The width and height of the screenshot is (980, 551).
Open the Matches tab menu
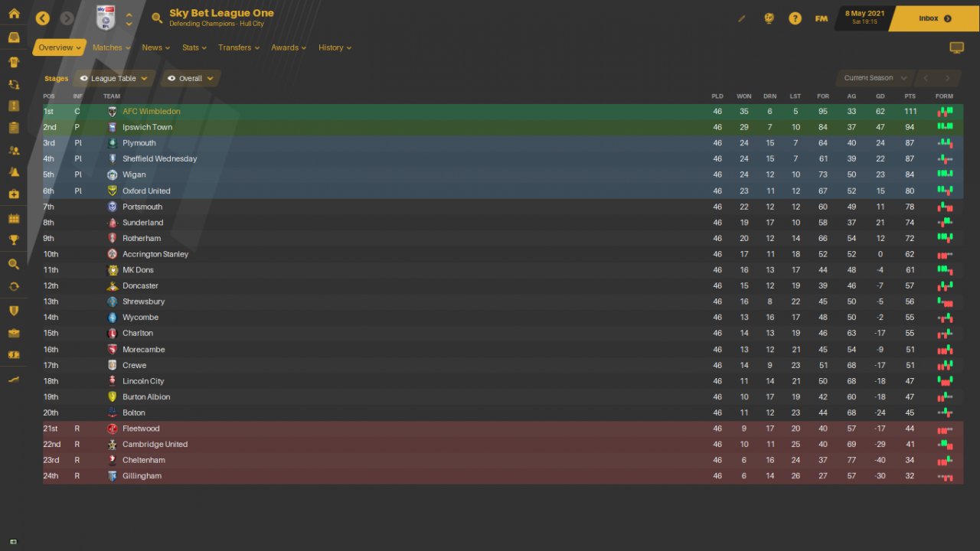click(111, 47)
